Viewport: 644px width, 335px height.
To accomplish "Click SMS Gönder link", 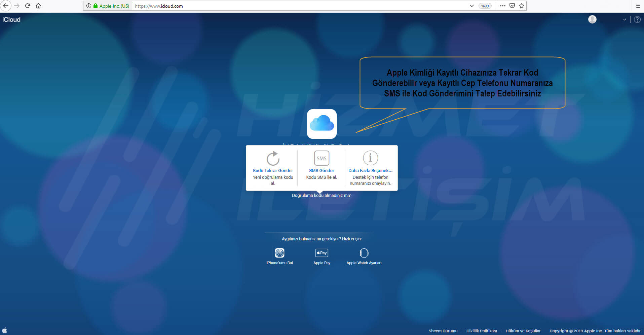I will click(x=321, y=170).
